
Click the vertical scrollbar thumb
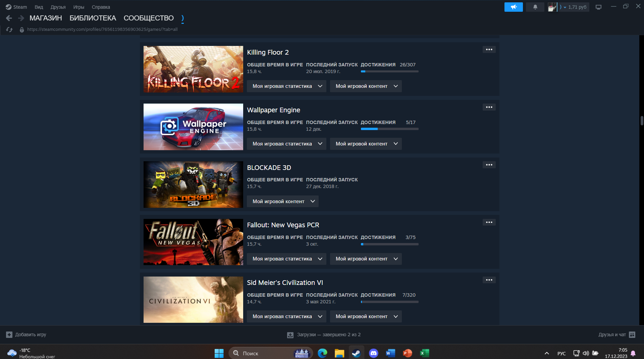pos(642,120)
